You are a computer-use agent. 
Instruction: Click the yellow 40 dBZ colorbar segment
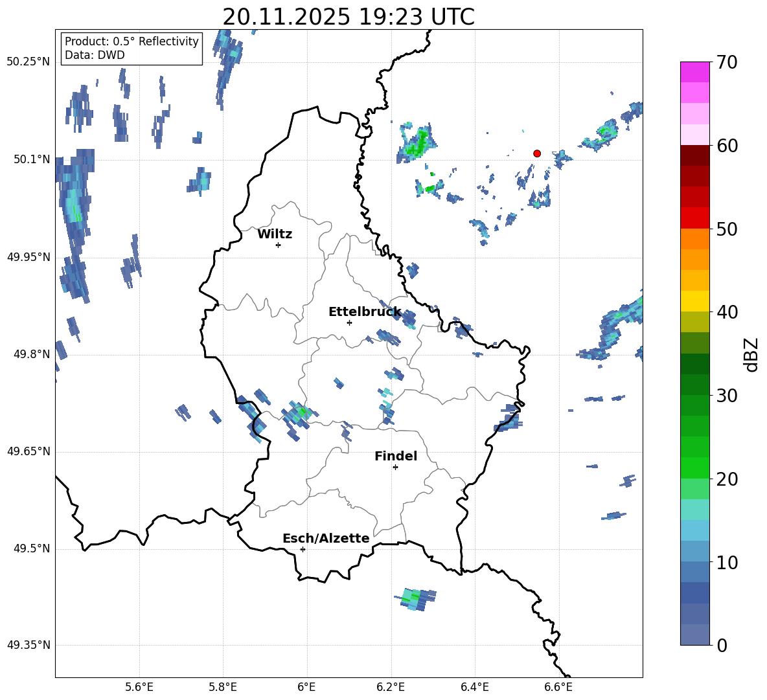694,301
